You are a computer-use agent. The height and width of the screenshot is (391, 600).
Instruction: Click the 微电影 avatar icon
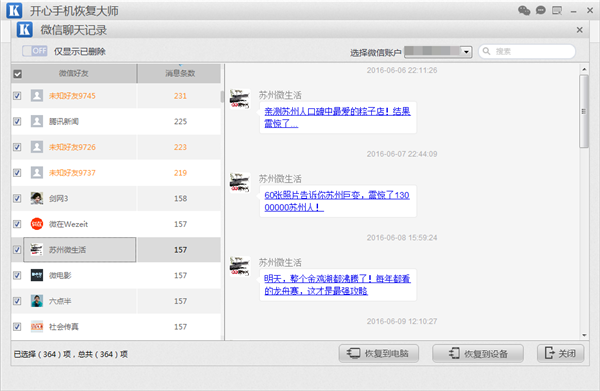37,275
